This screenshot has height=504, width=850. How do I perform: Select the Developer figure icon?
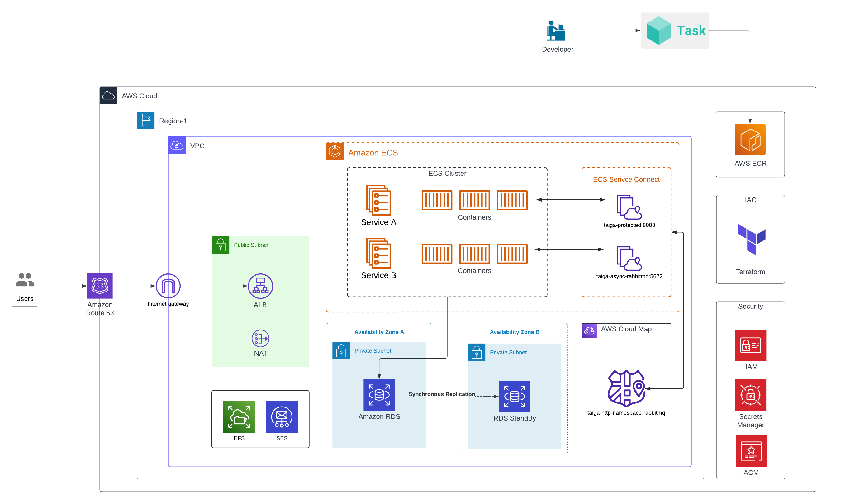tap(556, 31)
